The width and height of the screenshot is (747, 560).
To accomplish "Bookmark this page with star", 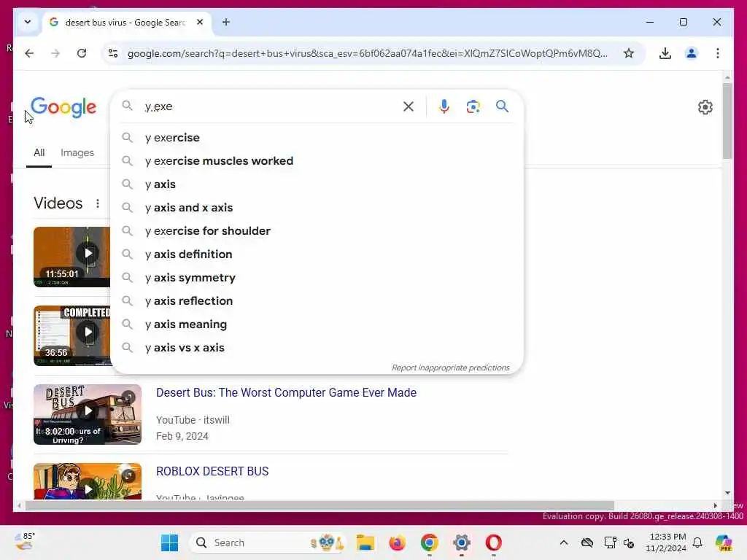I will [628, 53].
